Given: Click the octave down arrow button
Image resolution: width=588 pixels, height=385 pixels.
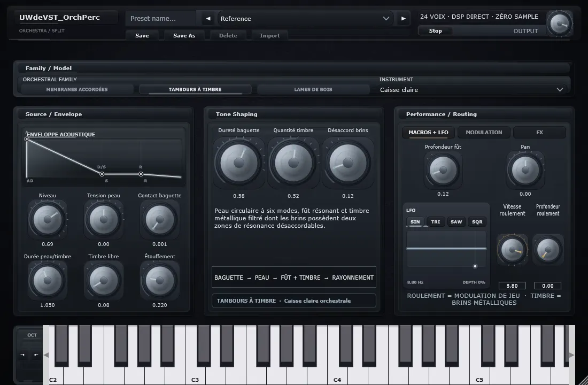Looking at the screenshot, I should click(22, 355).
